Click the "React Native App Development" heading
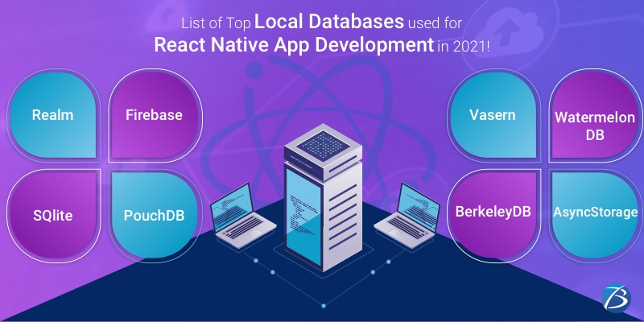The height and width of the screenshot is (322, 644). (x=294, y=46)
